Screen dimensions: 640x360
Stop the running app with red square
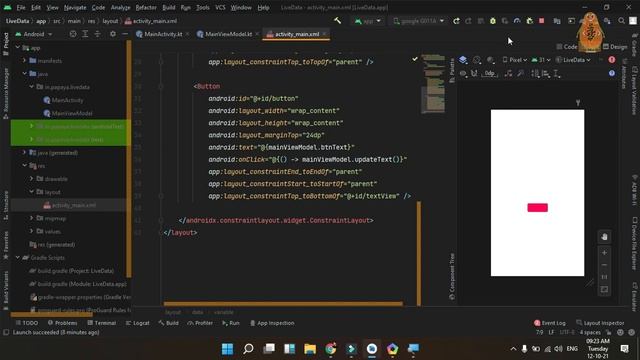pyautogui.click(x=542, y=21)
